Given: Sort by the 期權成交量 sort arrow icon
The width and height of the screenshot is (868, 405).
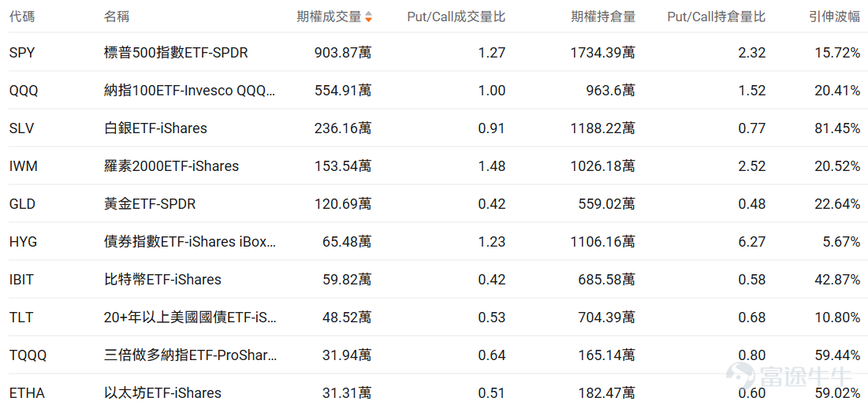Looking at the screenshot, I should 368,17.
